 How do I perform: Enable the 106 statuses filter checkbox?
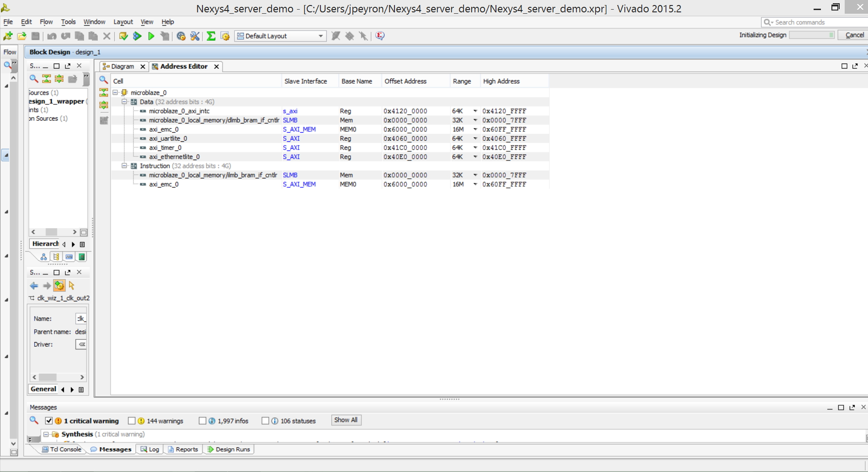(x=265, y=421)
